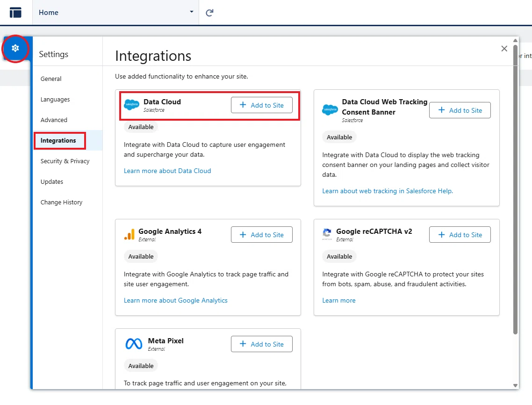Click the Google reCAPTCHA v2 Available badge

(x=339, y=256)
